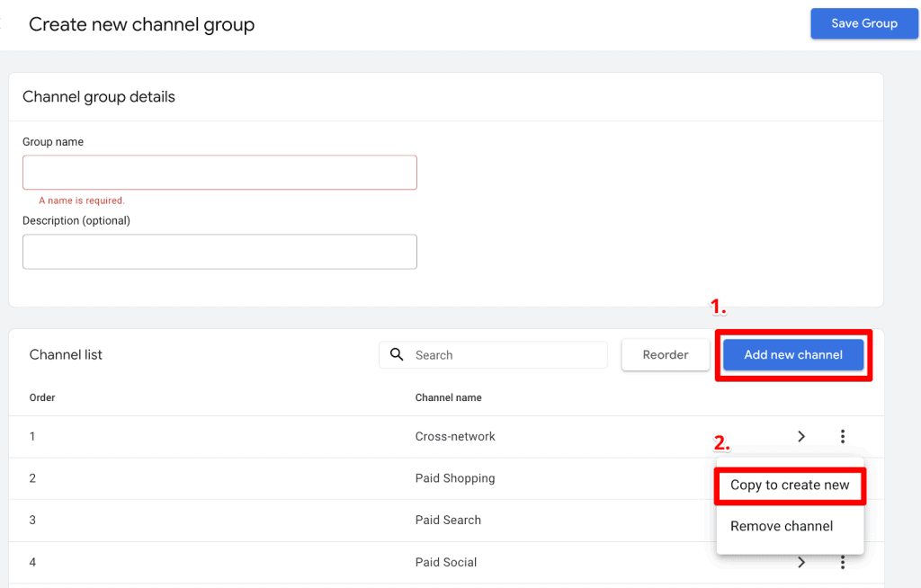This screenshot has height=588, width=921.
Task: Click the Save Group button
Action: (863, 23)
